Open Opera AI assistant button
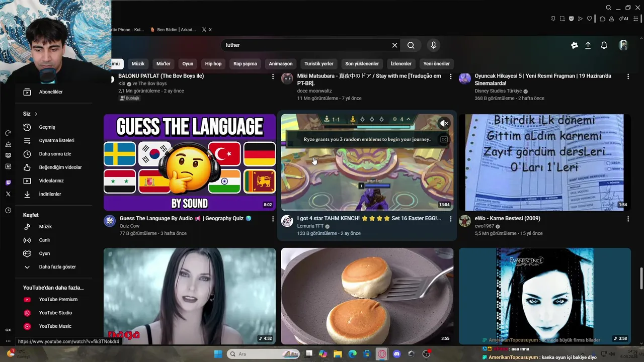The height and width of the screenshot is (362, 644). (624, 19)
